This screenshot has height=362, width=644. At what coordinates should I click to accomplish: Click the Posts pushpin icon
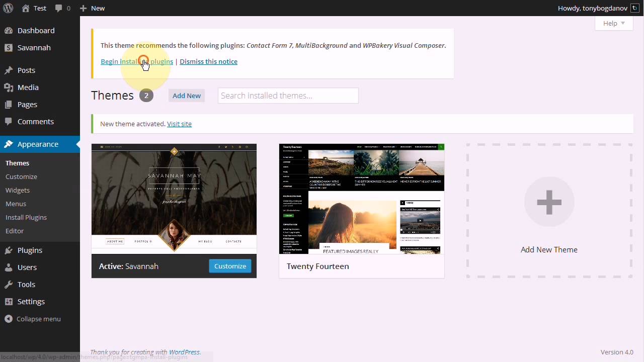coord(9,70)
